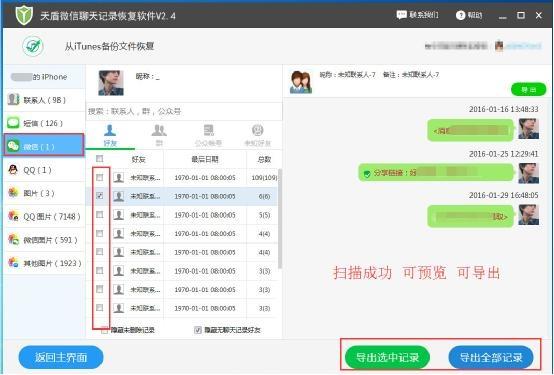554x375 pixels.
Task: Click the two-person avatar in chat header
Action: pyautogui.click(x=301, y=82)
